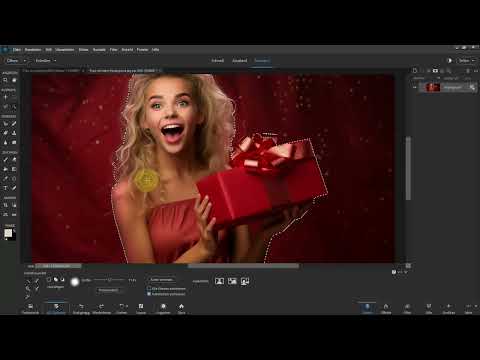
Task: Select the Crop tool
Action: pyautogui.click(x=5, y=205)
